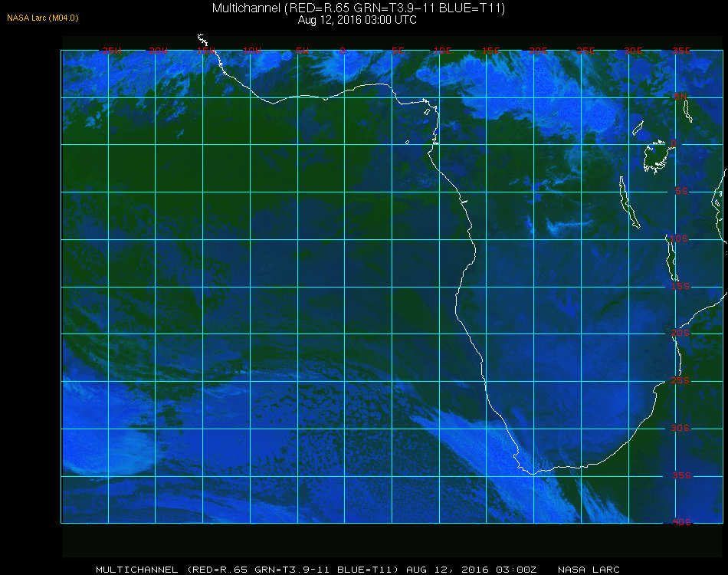The width and height of the screenshot is (728, 575).
Task: Click the 'Aug 12, 2016 03:00 UTC' date text
Action: [357, 20]
